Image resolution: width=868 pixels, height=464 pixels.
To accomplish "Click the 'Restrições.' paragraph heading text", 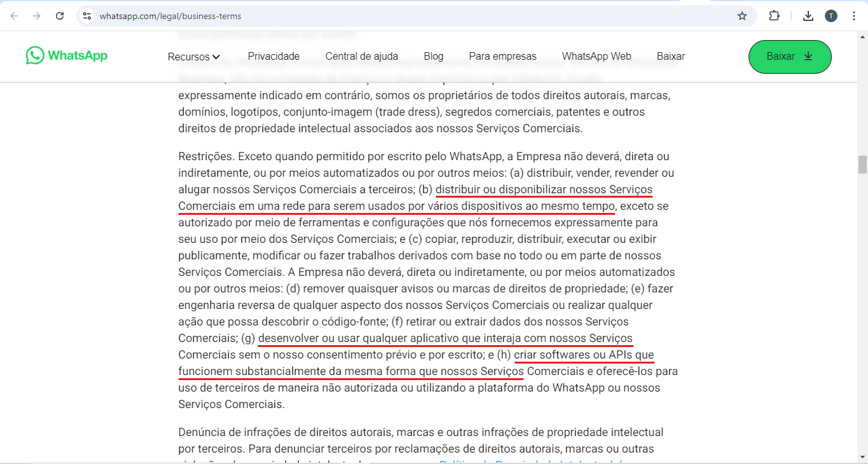I will pos(207,156).
